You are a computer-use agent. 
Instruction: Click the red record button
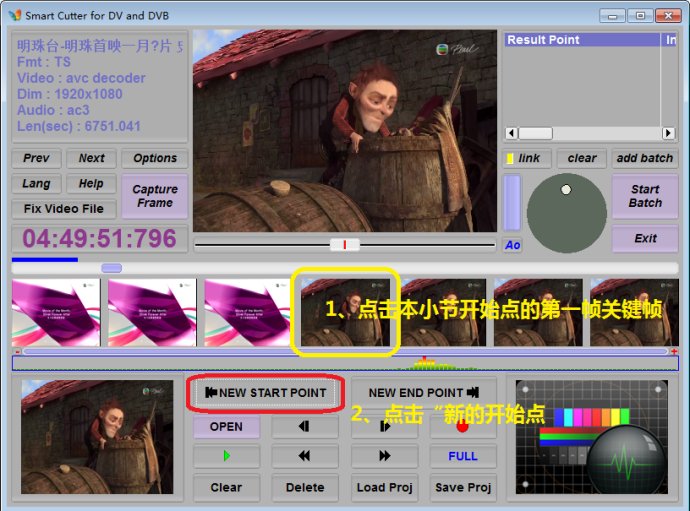pyautogui.click(x=462, y=426)
